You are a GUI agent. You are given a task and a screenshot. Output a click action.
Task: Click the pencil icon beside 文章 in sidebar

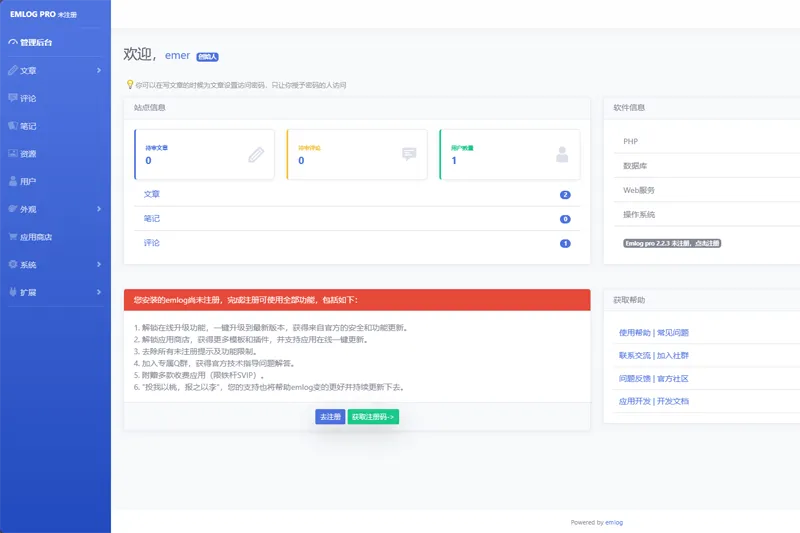coord(12,71)
